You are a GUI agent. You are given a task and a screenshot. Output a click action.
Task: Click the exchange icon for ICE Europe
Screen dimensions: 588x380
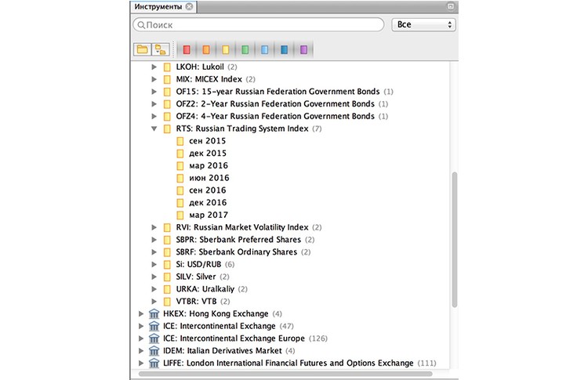(x=154, y=338)
